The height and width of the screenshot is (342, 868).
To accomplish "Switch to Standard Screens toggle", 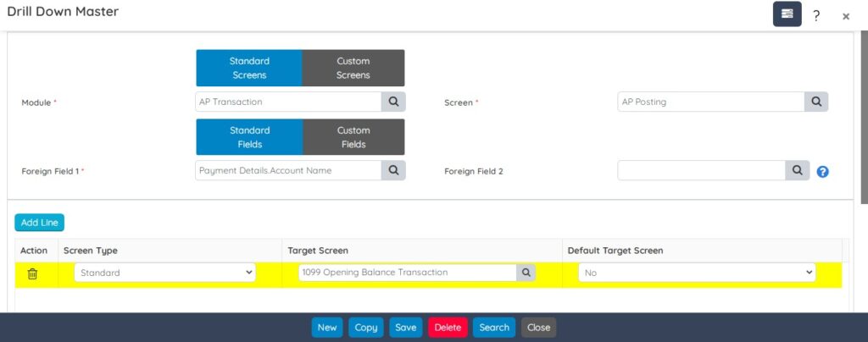I will click(x=248, y=68).
